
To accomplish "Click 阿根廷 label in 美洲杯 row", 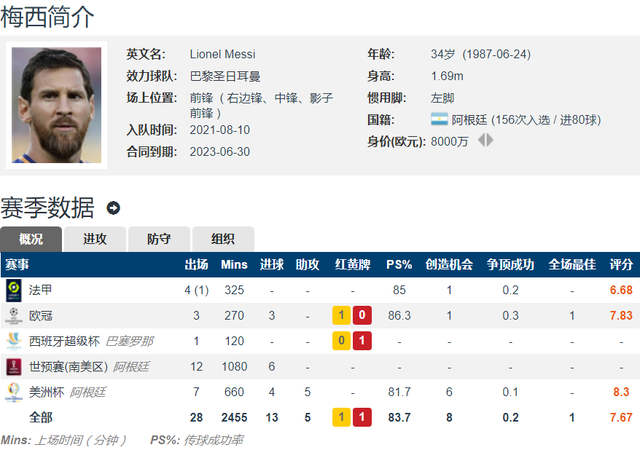I will coord(88,392).
